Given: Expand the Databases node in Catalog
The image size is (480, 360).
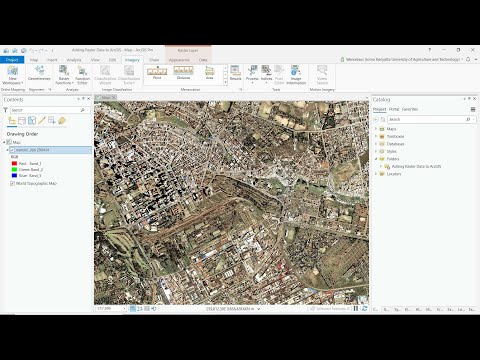Looking at the screenshot, I should [376, 144].
